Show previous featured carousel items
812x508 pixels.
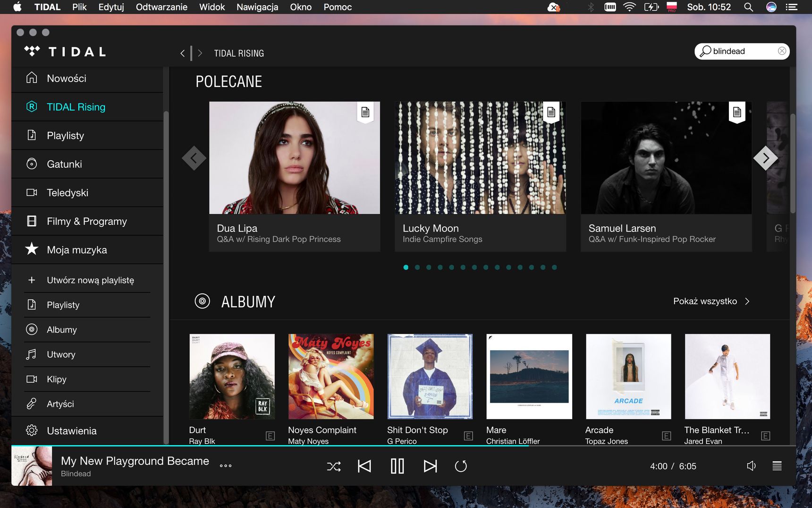click(x=194, y=158)
